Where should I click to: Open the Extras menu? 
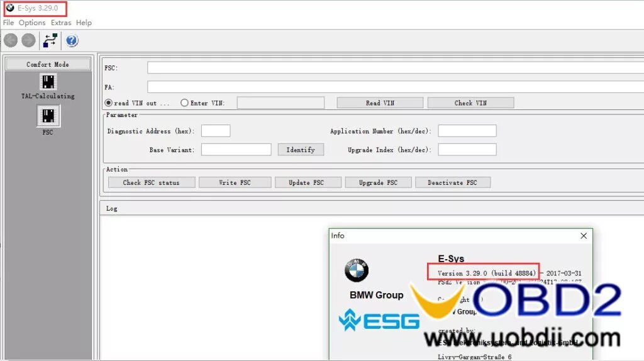point(61,23)
